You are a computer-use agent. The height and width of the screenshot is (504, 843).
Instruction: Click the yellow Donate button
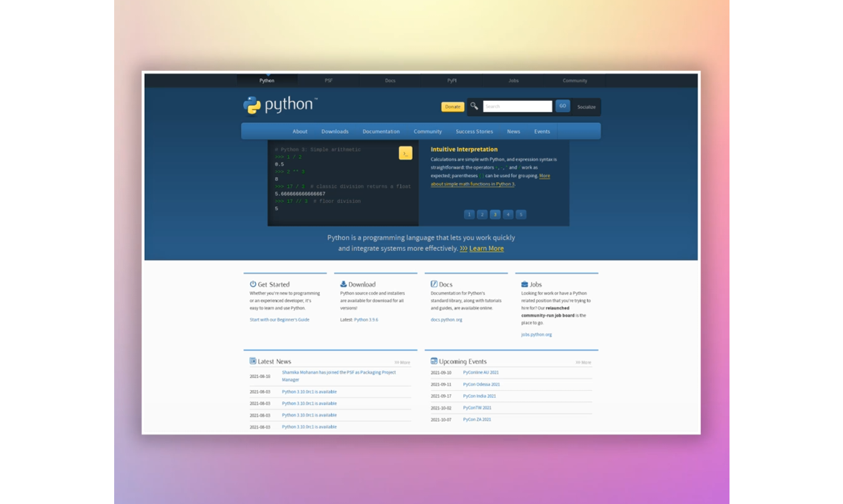point(453,107)
